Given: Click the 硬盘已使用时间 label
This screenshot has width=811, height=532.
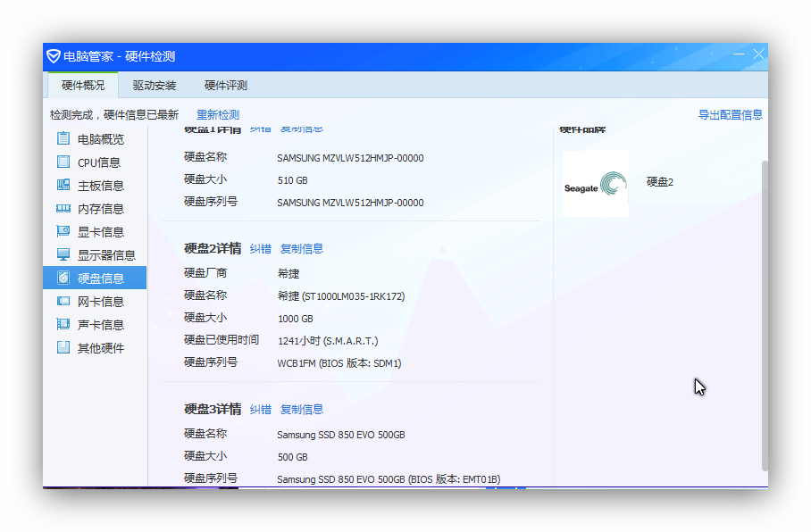Looking at the screenshot, I should pyautogui.click(x=222, y=340).
